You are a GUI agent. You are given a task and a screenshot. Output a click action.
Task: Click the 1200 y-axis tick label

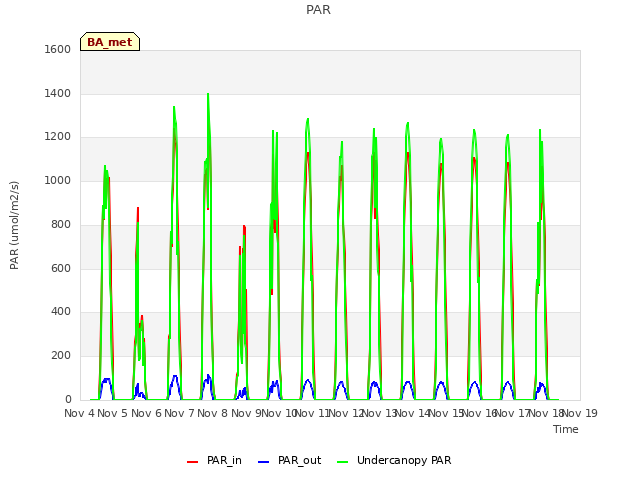tap(58, 137)
